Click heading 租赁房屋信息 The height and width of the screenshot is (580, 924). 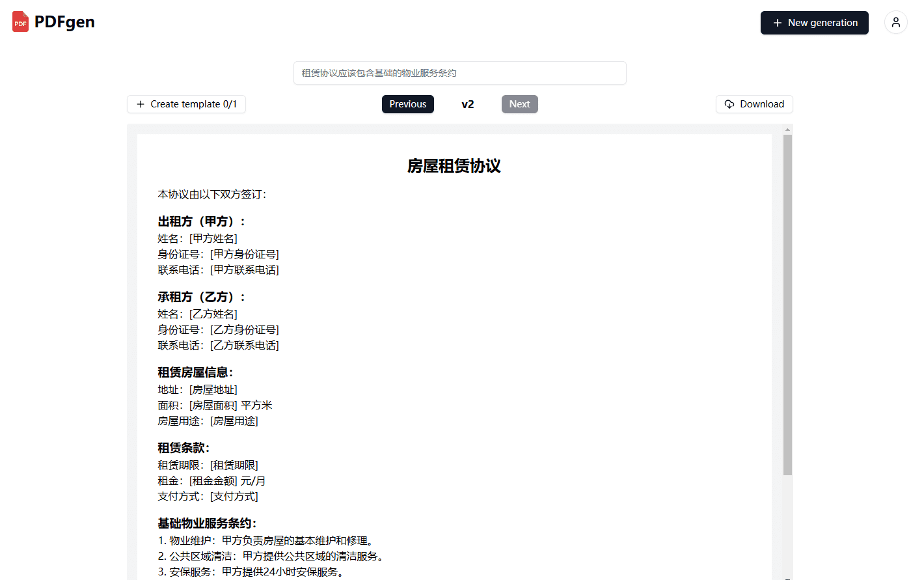pyautogui.click(x=195, y=372)
